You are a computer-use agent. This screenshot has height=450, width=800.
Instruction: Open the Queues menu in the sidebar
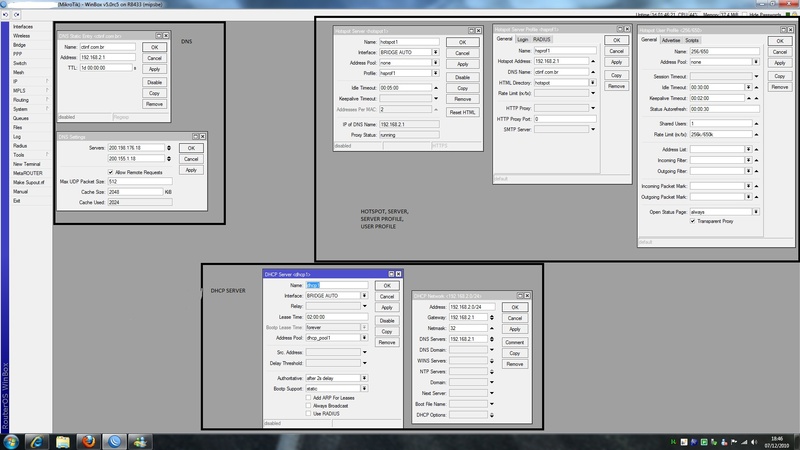pyautogui.click(x=20, y=118)
